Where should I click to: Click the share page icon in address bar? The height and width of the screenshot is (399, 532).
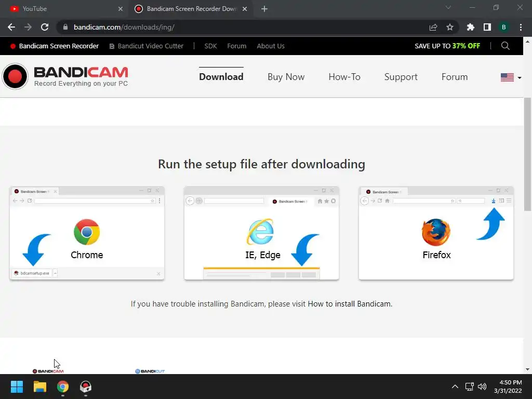(433, 27)
